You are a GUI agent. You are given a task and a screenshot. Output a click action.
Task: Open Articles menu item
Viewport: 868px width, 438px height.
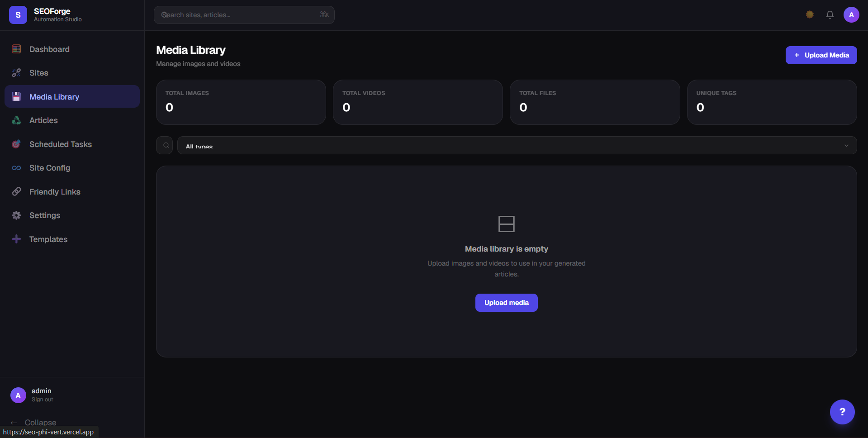tap(72, 120)
